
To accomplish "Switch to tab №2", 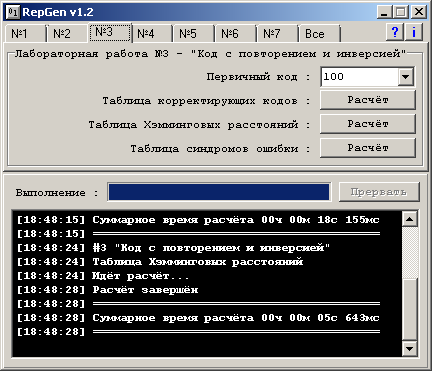I will pyautogui.click(x=67, y=34).
